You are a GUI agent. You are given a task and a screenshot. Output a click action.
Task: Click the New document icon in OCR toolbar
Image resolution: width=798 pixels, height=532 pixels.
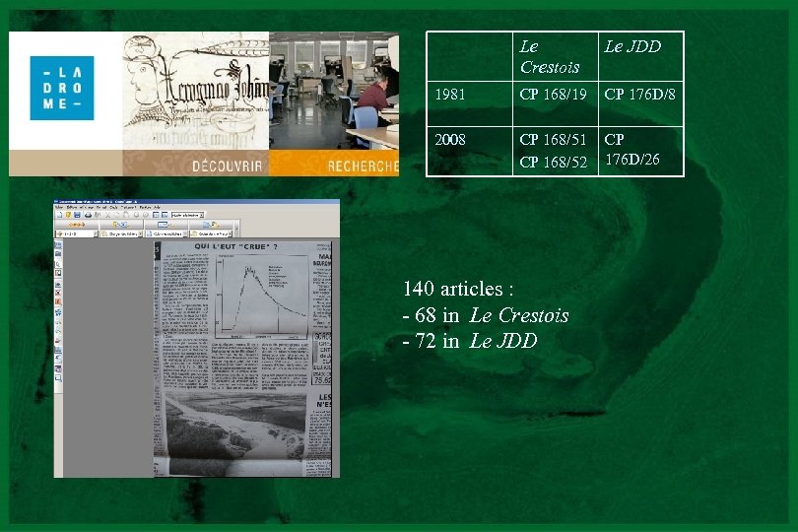point(59,215)
